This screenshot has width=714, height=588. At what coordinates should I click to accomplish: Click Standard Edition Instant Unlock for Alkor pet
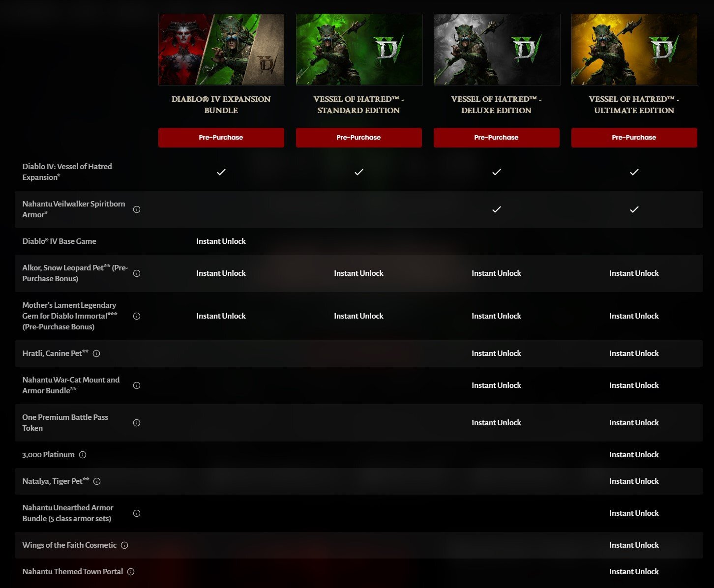click(359, 273)
